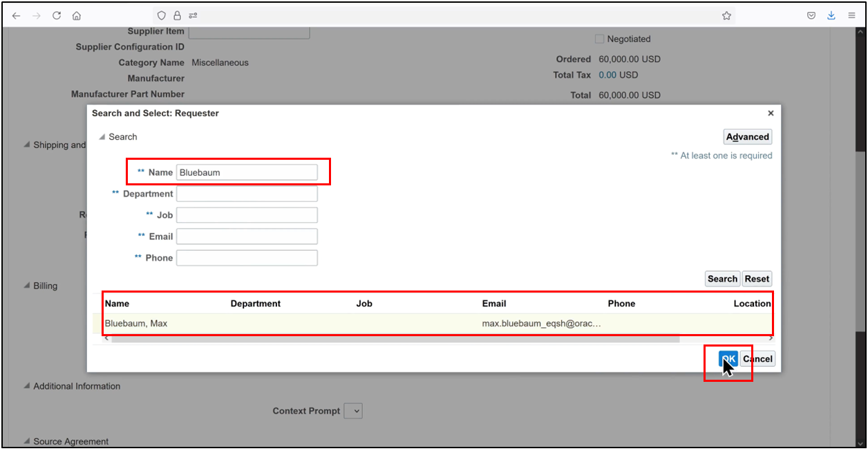Save the page to Pocket

point(811,15)
